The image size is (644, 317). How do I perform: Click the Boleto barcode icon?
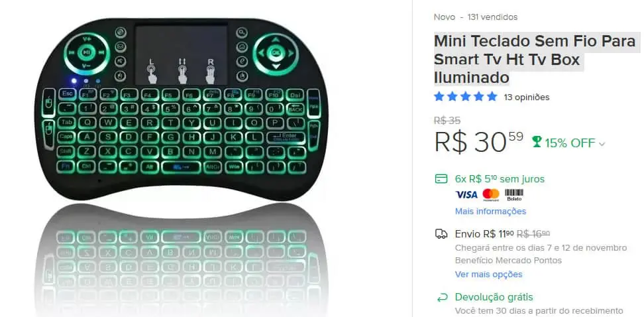(x=513, y=194)
